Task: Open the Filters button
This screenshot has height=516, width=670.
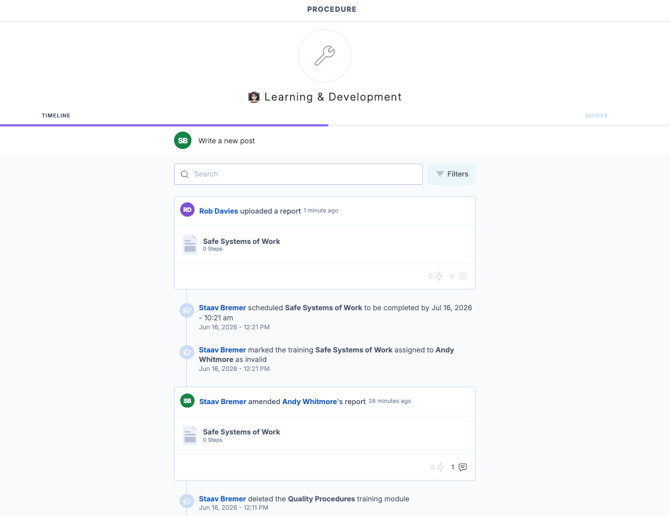Action: coord(451,174)
